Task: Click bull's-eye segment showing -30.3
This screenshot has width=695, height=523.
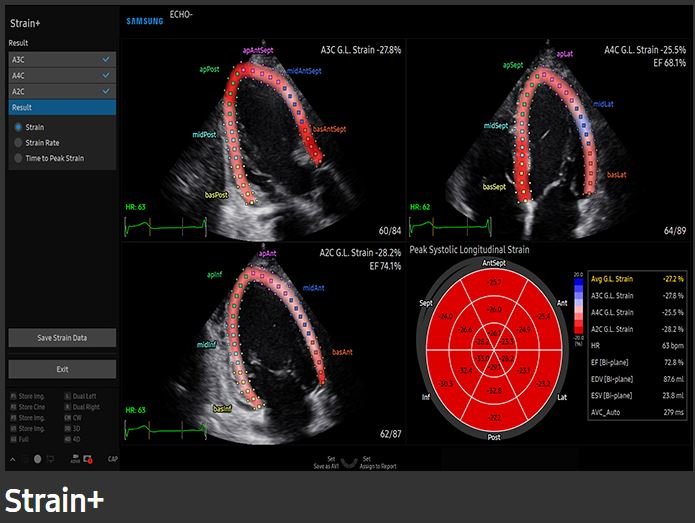Action: pyautogui.click(x=446, y=383)
